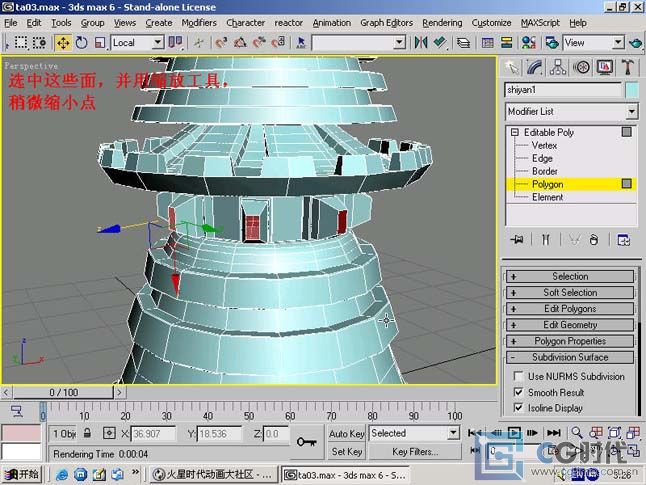Open the Utilities hammer panel
Image resolution: width=646 pixels, height=485 pixels.
coord(628,67)
